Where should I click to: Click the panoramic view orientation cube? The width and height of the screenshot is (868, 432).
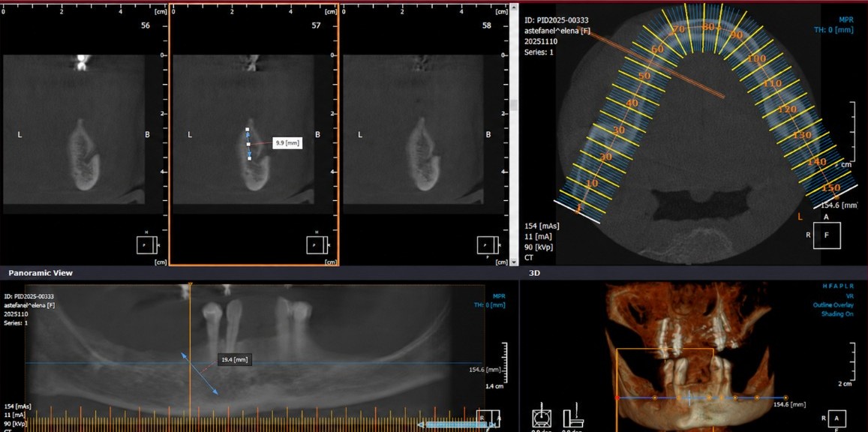click(489, 418)
